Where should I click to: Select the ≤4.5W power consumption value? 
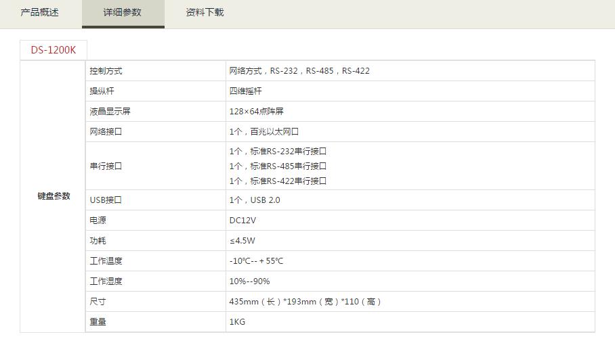click(242, 241)
